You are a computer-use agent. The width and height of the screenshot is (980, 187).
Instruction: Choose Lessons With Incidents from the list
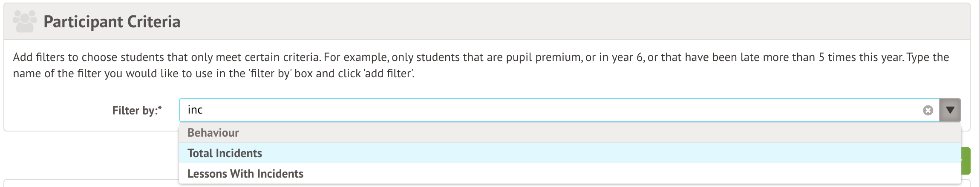[x=245, y=174]
